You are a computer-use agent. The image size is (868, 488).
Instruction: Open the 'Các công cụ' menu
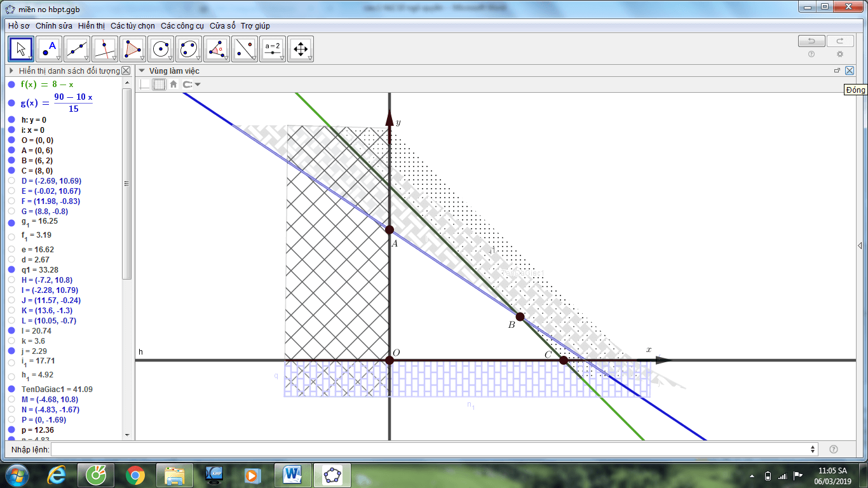(x=182, y=26)
